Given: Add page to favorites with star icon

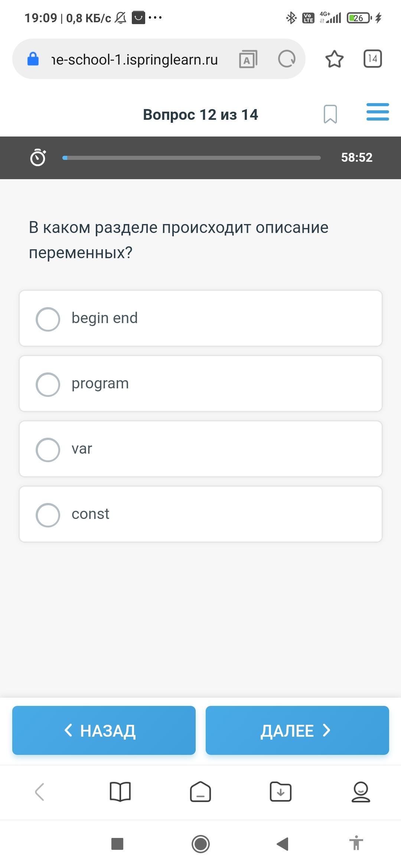Looking at the screenshot, I should (334, 59).
